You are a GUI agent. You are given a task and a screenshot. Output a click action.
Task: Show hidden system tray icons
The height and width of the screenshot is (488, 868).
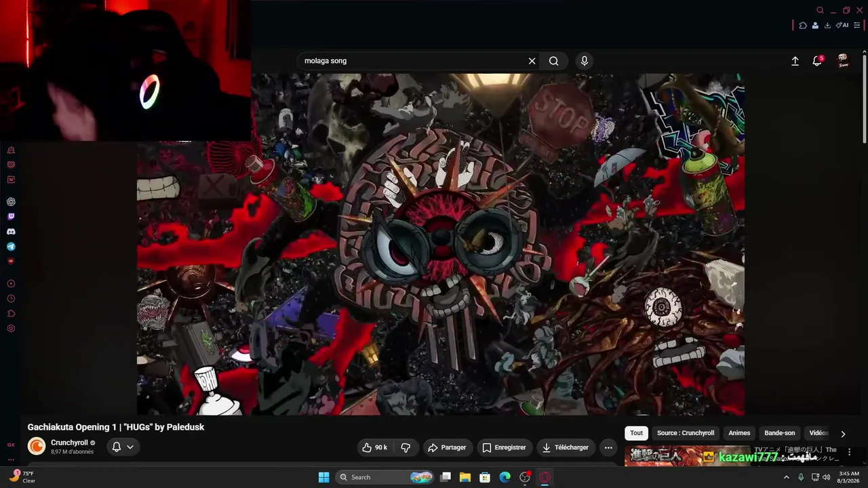(787, 477)
